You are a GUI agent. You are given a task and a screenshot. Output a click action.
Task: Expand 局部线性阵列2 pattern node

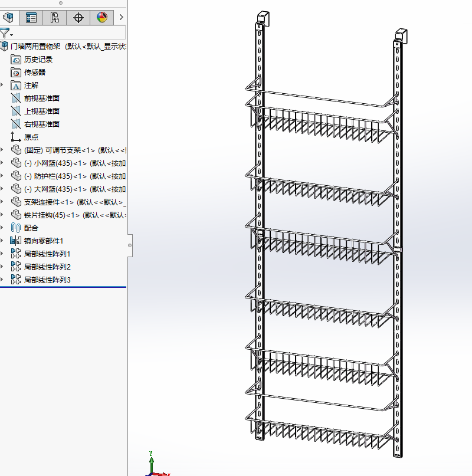2,267
